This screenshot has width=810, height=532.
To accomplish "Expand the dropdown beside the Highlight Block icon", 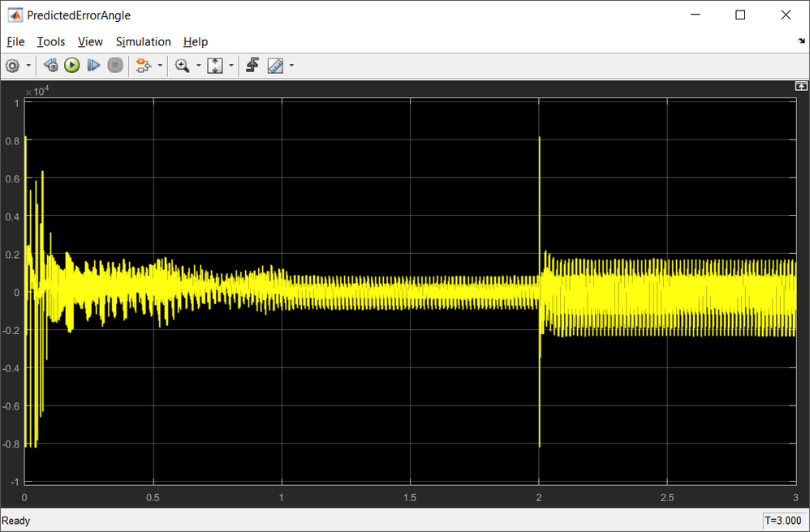I will (x=160, y=66).
